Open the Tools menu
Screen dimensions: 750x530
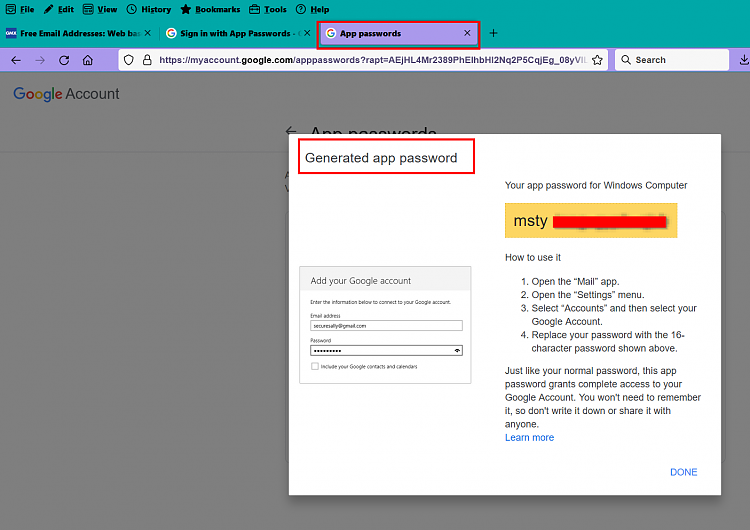(268, 10)
